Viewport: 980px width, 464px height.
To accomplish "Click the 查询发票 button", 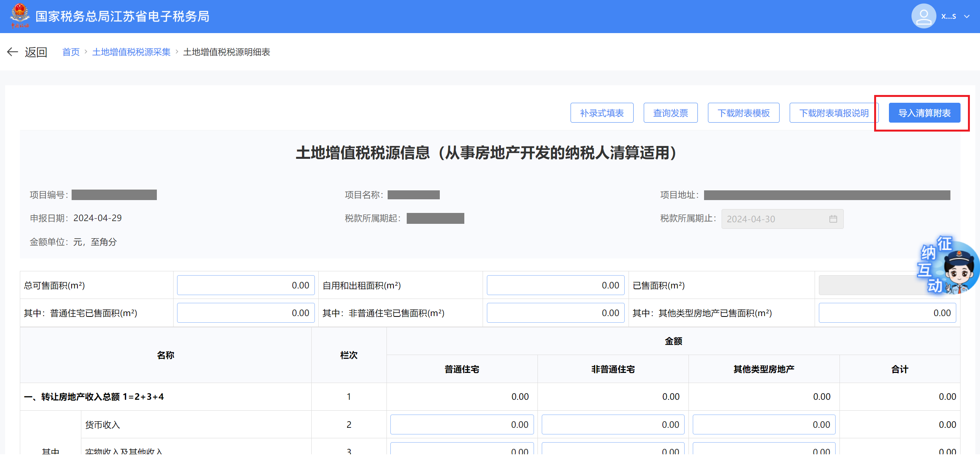I will coord(670,113).
